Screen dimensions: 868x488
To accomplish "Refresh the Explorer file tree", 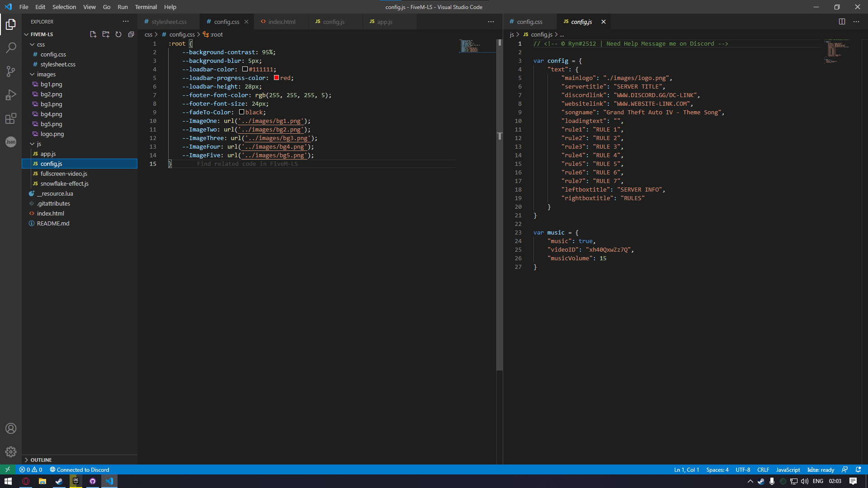I will 118,34.
